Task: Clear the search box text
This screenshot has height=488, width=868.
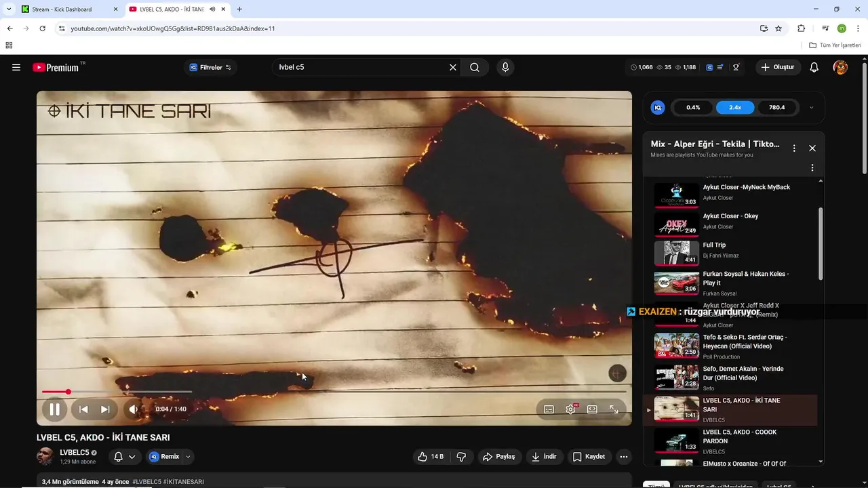Action: (x=453, y=67)
